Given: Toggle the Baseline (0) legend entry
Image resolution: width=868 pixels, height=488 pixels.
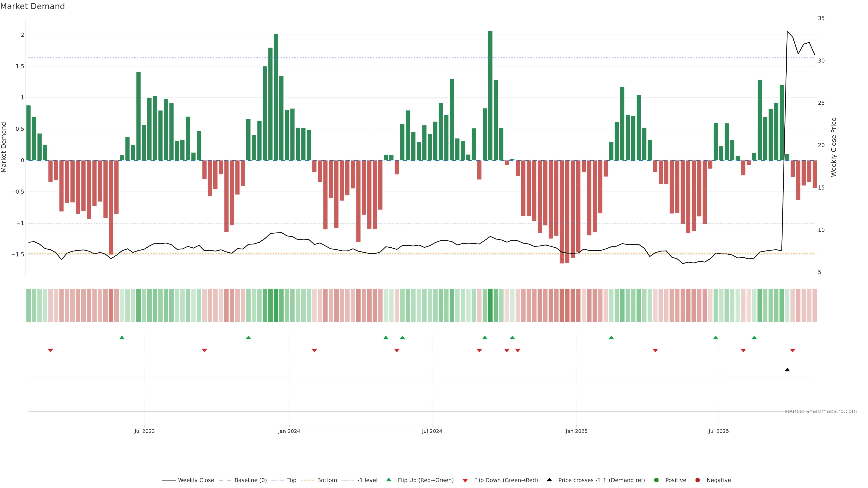Looking at the screenshot, I should [x=250, y=480].
